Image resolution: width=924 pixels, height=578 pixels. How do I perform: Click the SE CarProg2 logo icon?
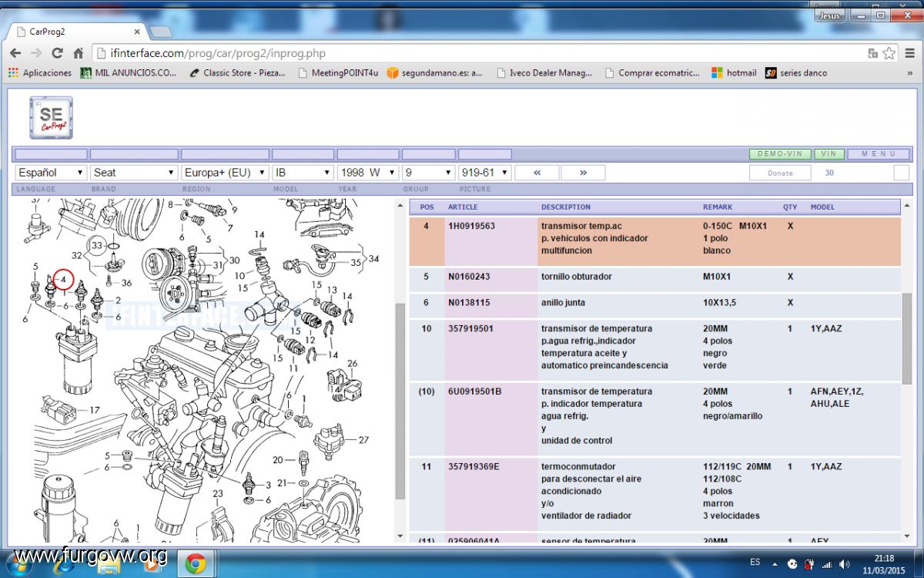pyautogui.click(x=51, y=117)
